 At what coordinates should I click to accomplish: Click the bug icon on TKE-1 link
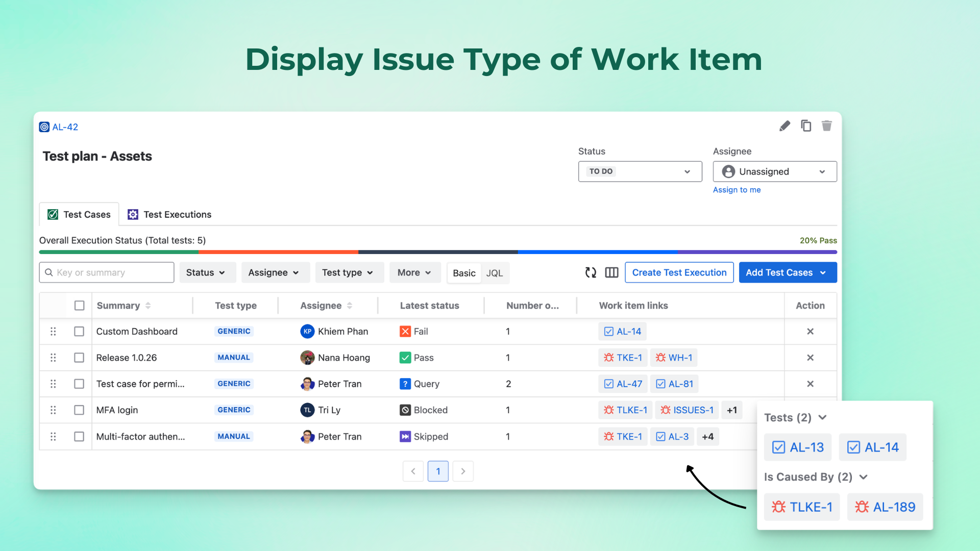pyautogui.click(x=608, y=358)
